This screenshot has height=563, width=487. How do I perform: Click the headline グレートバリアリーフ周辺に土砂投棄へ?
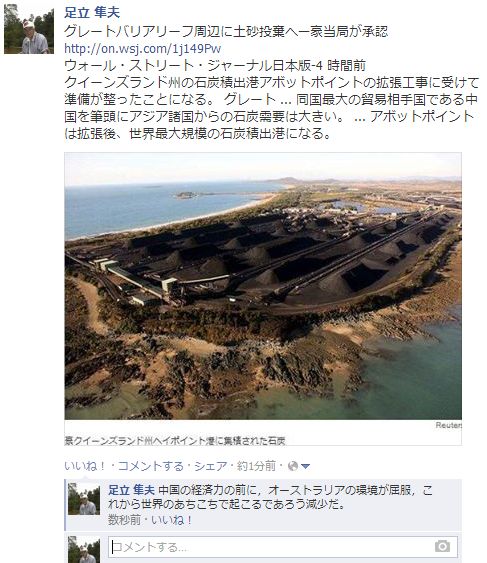(x=181, y=31)
